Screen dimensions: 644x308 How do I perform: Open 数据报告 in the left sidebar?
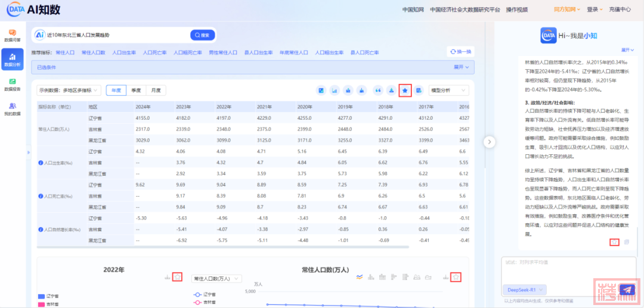tap(12, 84)
